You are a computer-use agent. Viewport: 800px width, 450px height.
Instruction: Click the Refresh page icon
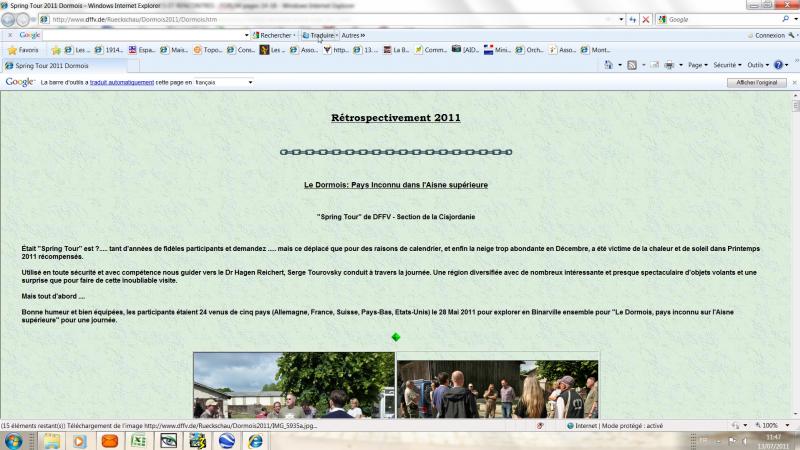tap(633, 19)
